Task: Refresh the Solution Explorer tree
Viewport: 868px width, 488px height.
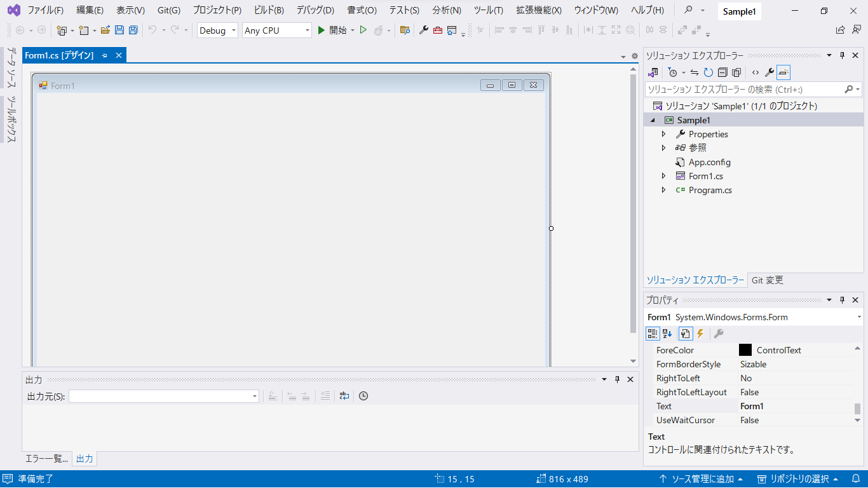Action: click(x=708, y=72)
